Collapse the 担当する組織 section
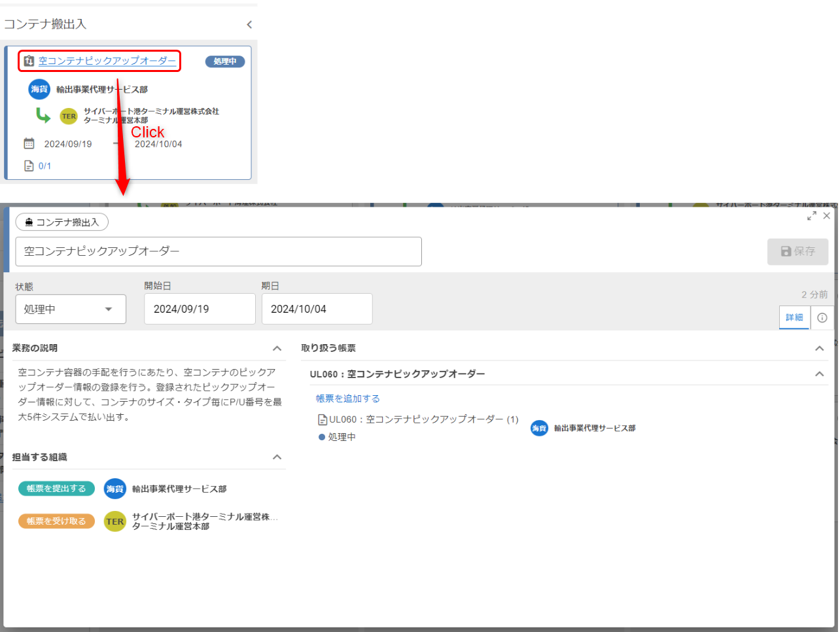The height and width of the screenshot is (632, 840). point(277,457)
